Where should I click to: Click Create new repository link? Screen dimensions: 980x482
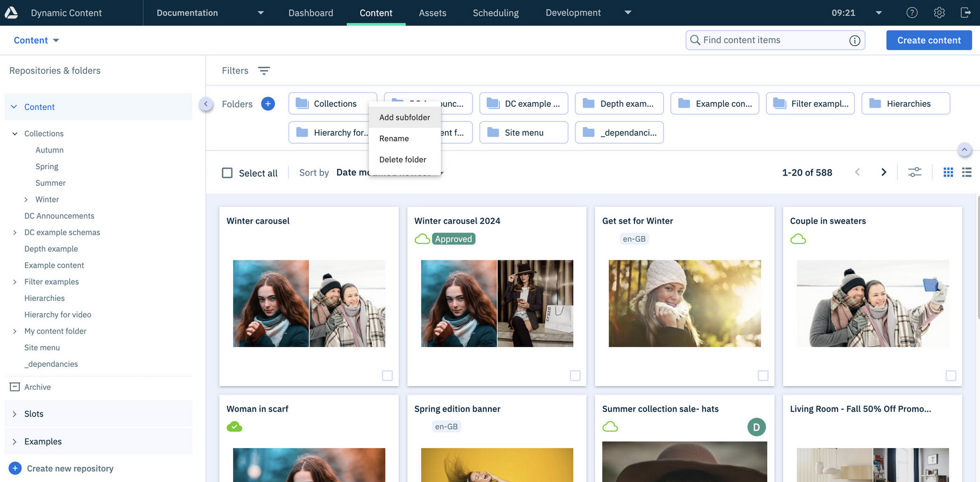[70, 468]
